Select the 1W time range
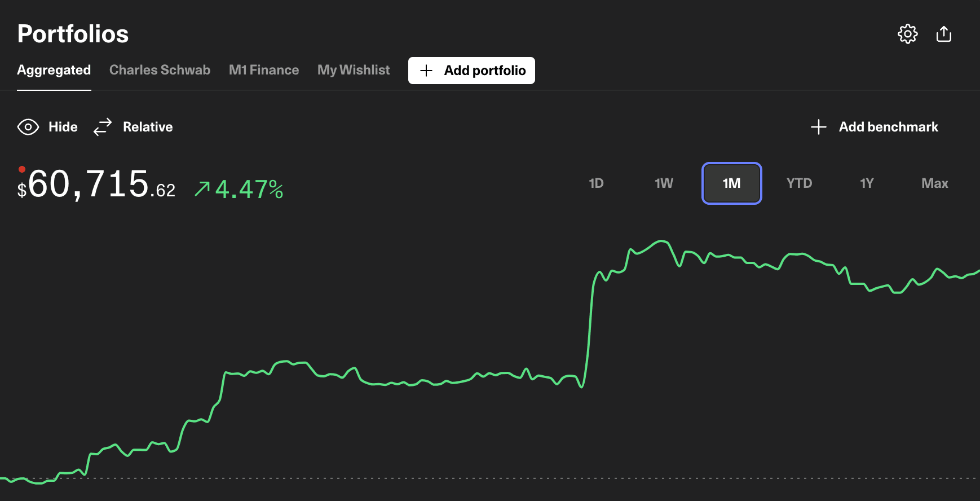Viewport: 980px width, 501px height. (664, 183)
